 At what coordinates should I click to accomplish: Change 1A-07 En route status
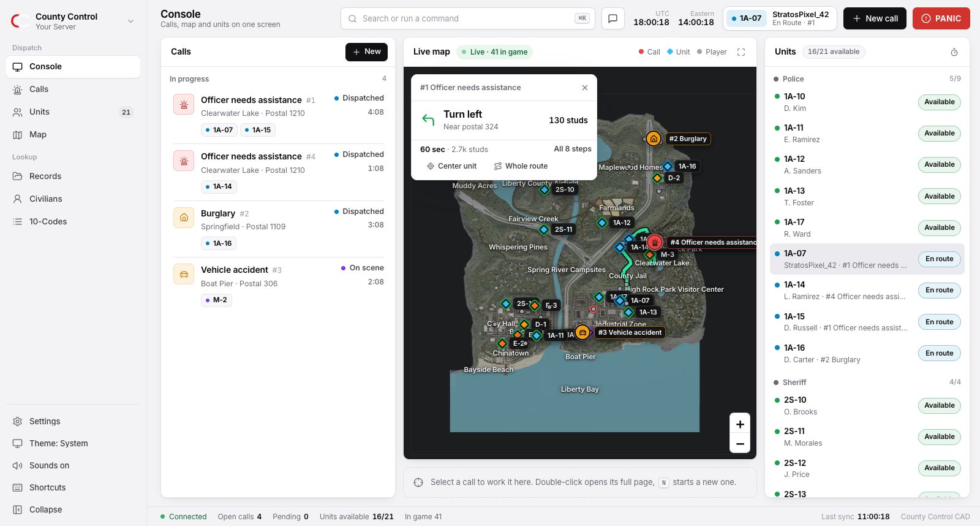pos(939,259)
